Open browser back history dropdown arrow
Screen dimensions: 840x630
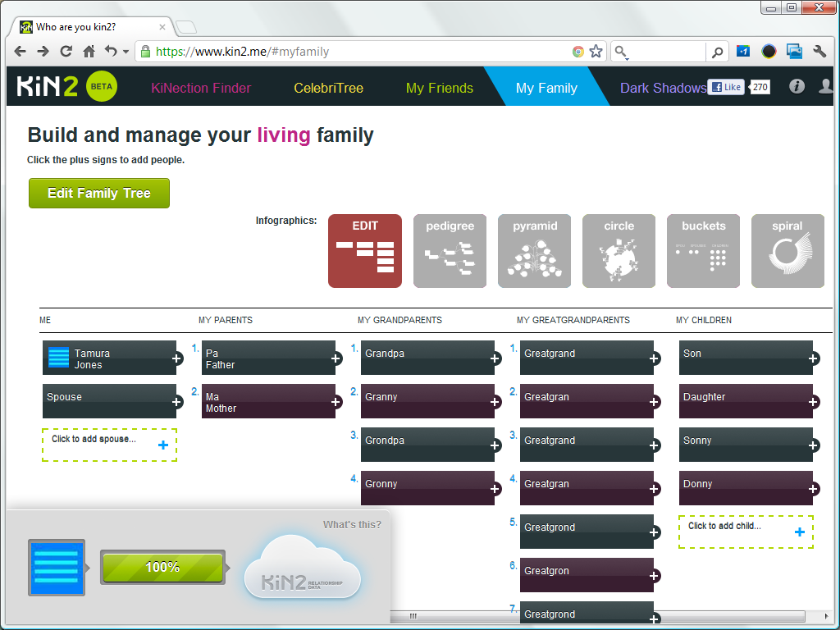[x=126, y=52]
